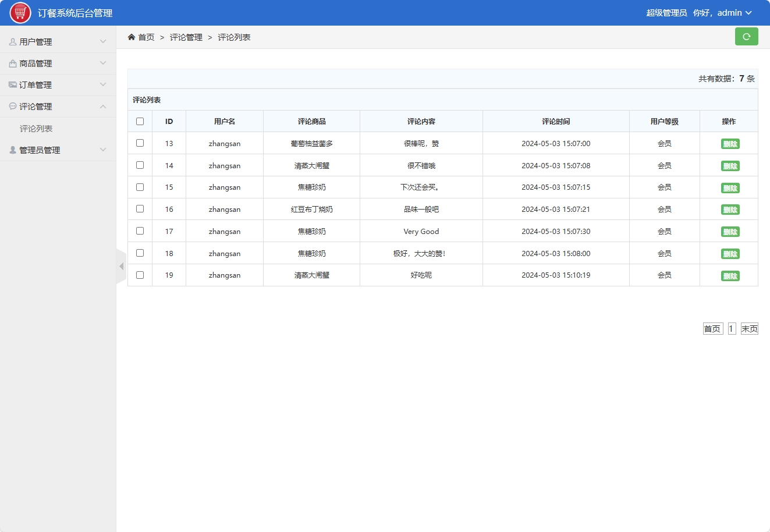Toggle the select-all checkbox in table header
Screen dimensions: 770x532
[140, 120]
